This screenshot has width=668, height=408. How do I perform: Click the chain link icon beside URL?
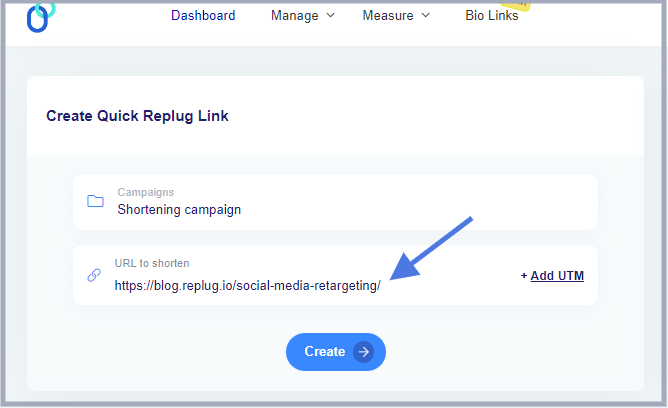94,275
